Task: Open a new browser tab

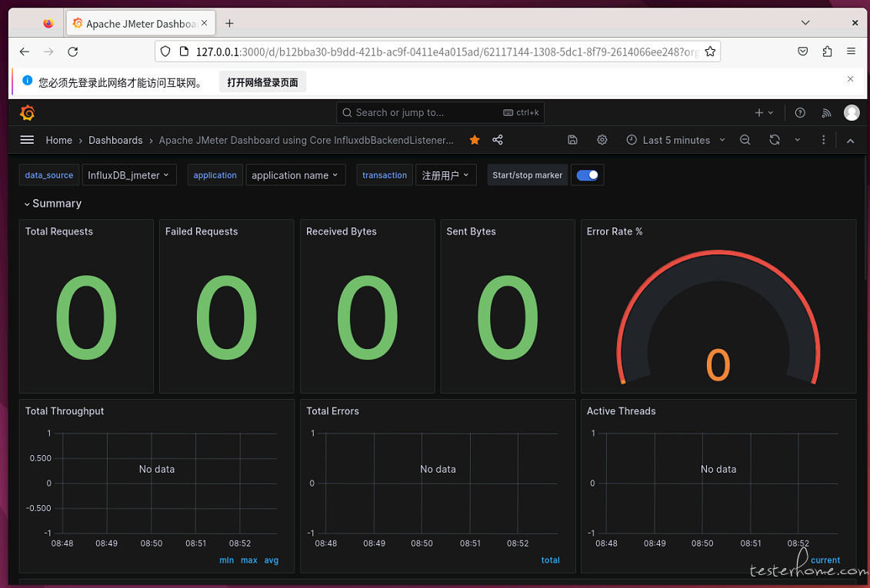Action: (229, 23)
